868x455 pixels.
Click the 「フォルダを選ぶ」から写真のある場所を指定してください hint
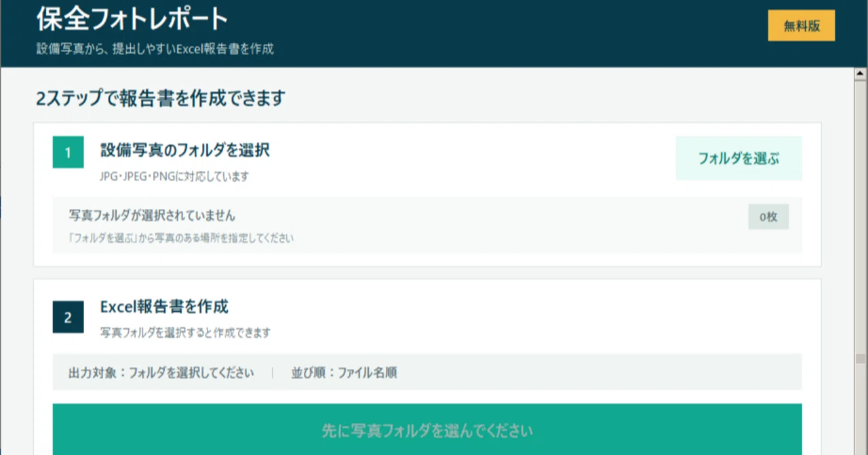click(x=182, y=239)
